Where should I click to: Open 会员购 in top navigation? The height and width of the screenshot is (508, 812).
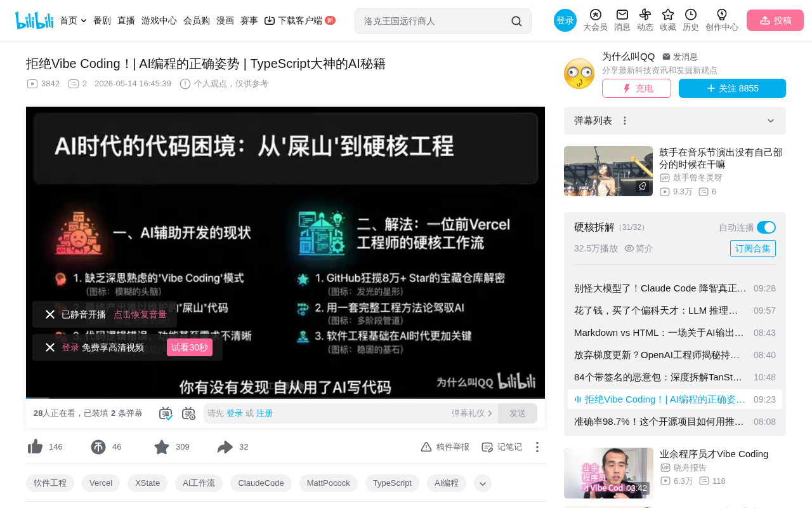pos(197,20)
